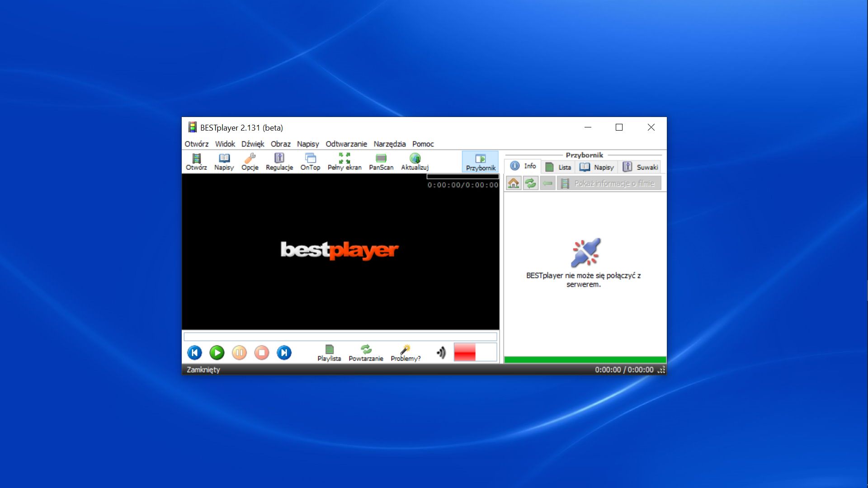The width and height of the screenshot is (868, 488).
Task: Click the Opcje wrench icon
Action: pyautogui.click(x=250, y=161)
